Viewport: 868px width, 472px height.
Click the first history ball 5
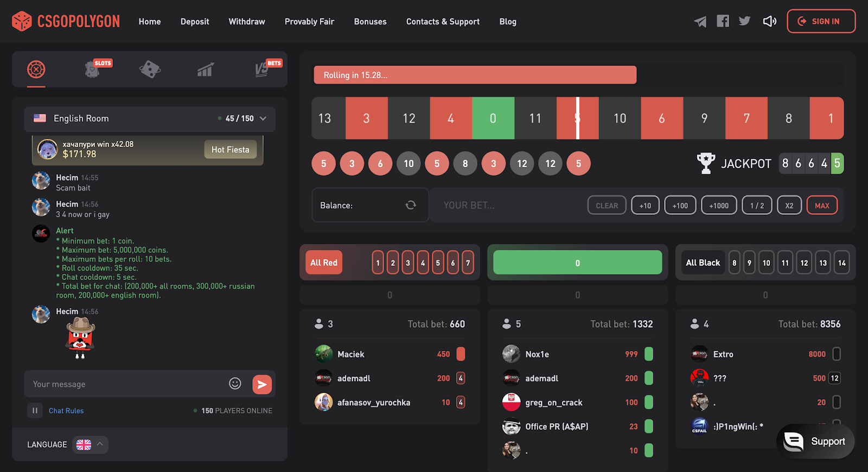pos(324,163)
